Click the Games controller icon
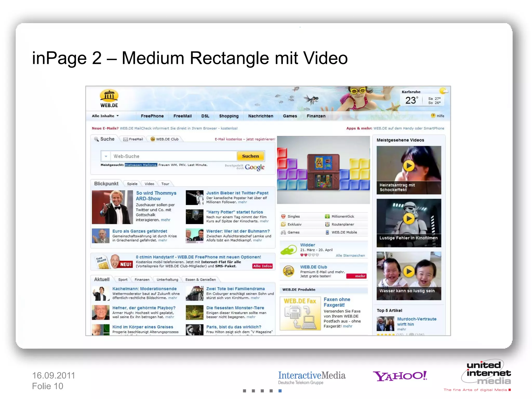This screenshot has width=532, height=399. (283, 232)
